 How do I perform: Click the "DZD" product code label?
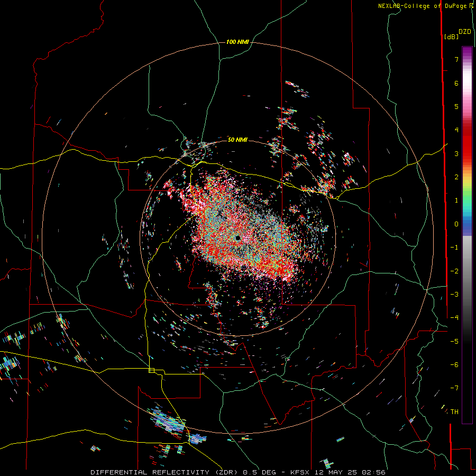(x=465, y=32)
